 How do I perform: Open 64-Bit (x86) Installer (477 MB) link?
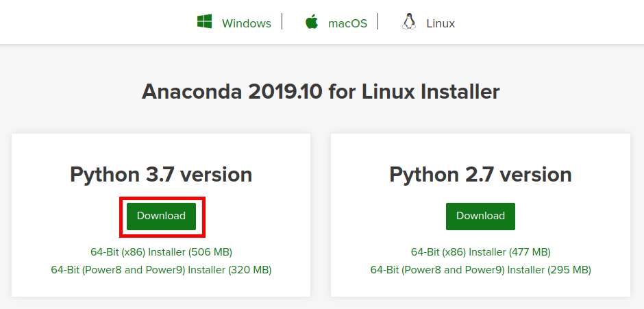coord(480,252)
